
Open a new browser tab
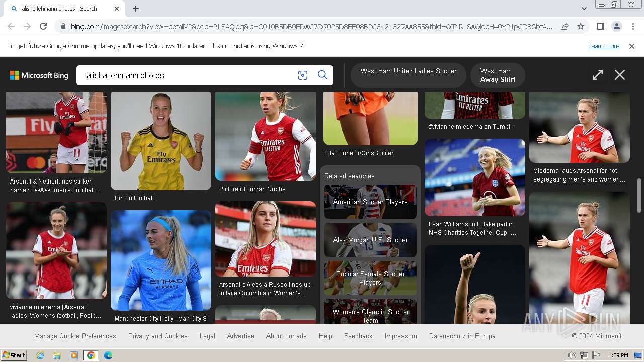click(x=136, y=9)
